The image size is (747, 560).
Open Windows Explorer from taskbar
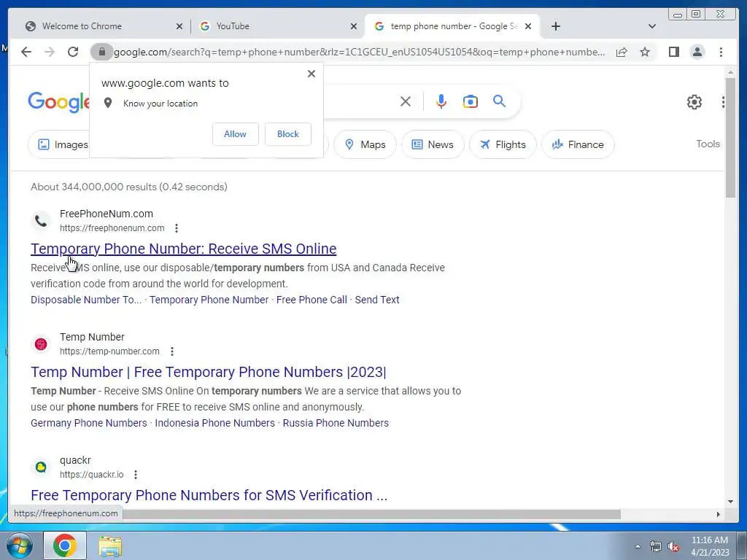(x=110, y=546)
